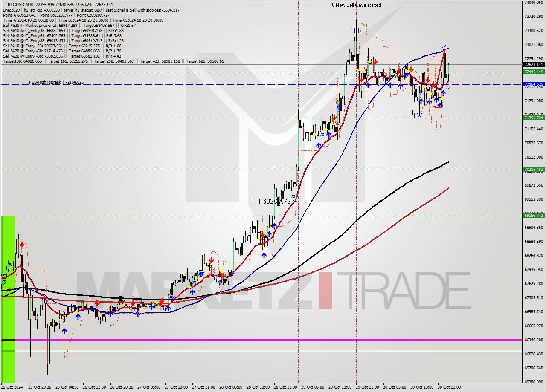Click the green 72445.445 price tag
The width and height of the screenshot is (546, 392).
[533, 72]
